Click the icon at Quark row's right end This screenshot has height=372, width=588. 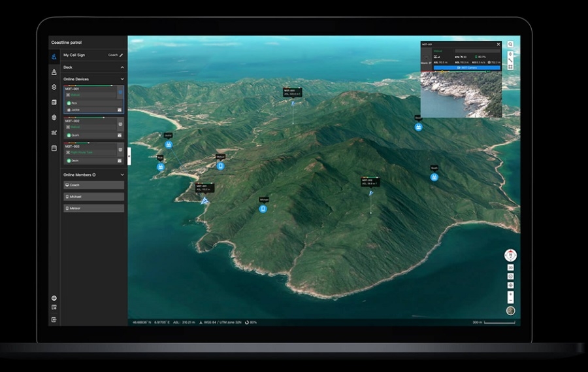(x=120, y=135)
